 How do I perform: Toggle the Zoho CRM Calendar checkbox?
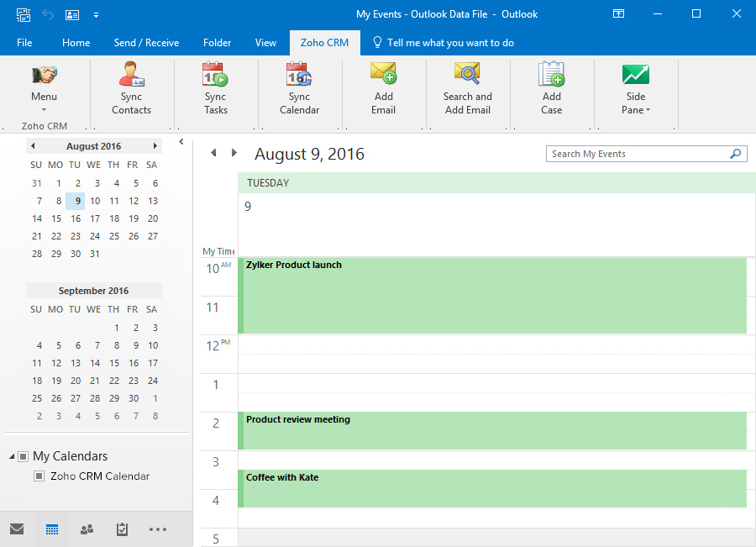point(39,476)
